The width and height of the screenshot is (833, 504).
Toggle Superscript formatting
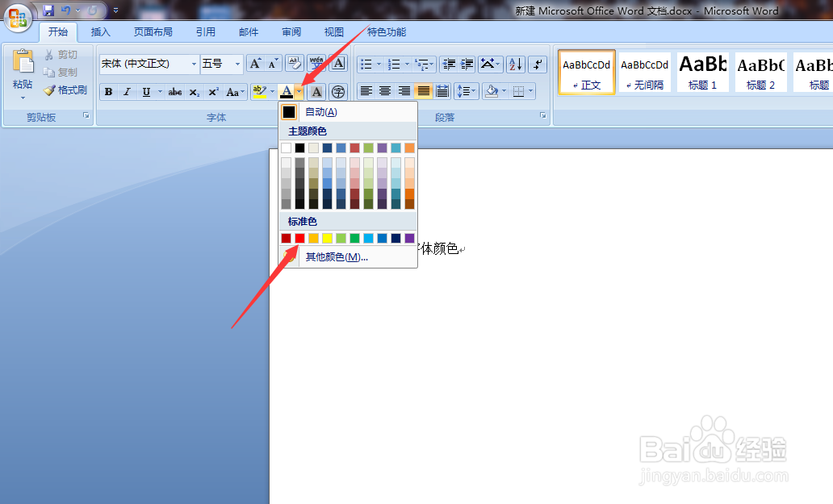pos(213,92)
